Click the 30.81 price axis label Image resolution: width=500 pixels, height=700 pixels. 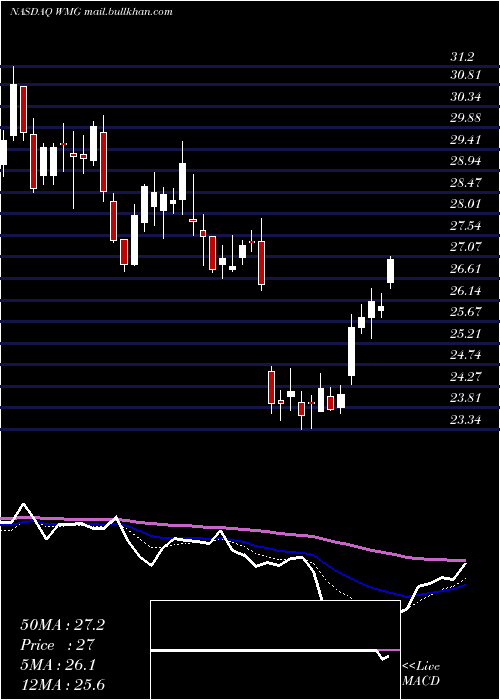click(x=466, y=75)
